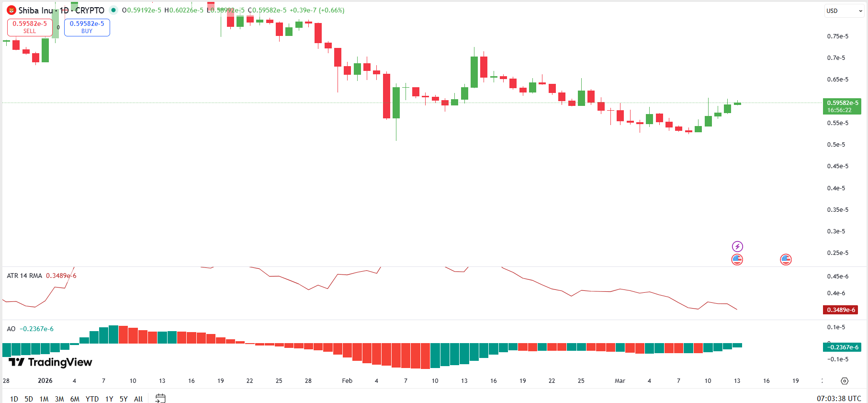
Task: Open the USD currency dropdown
Action: (x=844, y=11)
